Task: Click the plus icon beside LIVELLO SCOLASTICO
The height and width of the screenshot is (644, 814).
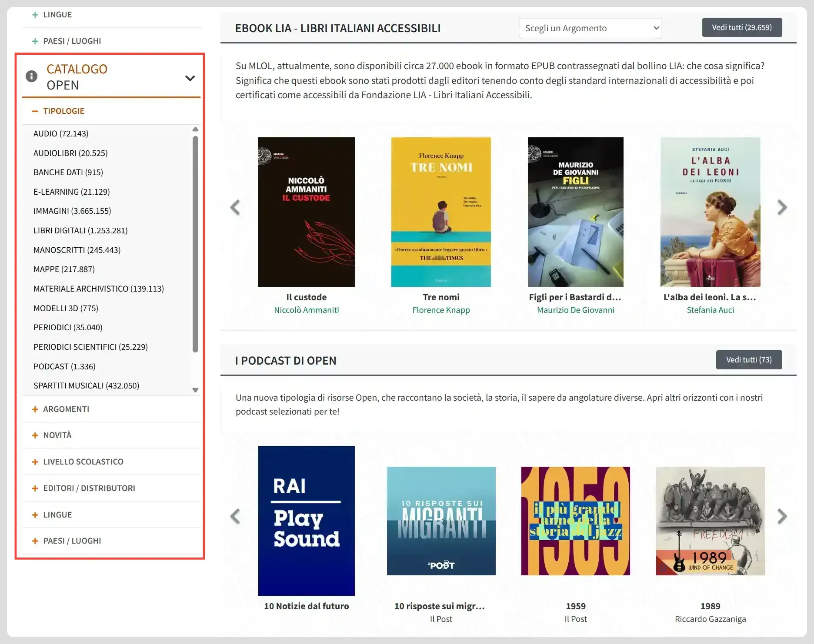Action: pos(35,461)
